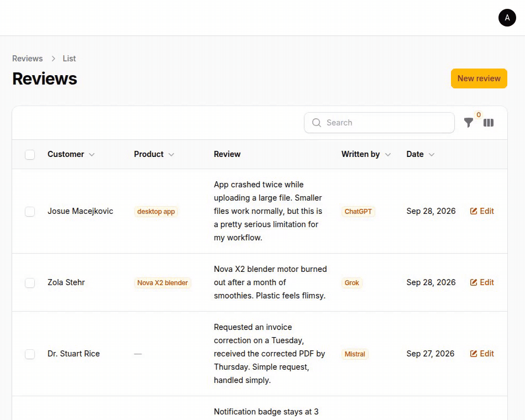Open review about blender motor burned out
This screenshot has width=525, height=420.
click(x=271, y=282)
